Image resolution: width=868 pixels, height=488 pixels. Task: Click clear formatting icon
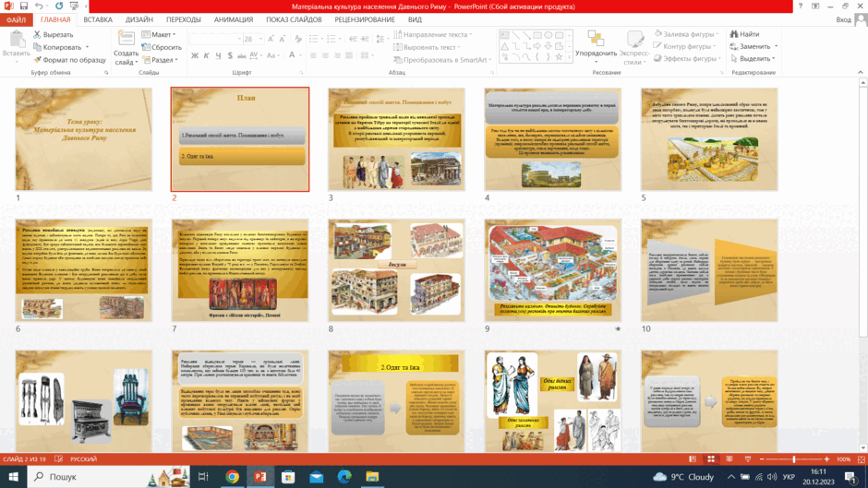tap(298, 39)
